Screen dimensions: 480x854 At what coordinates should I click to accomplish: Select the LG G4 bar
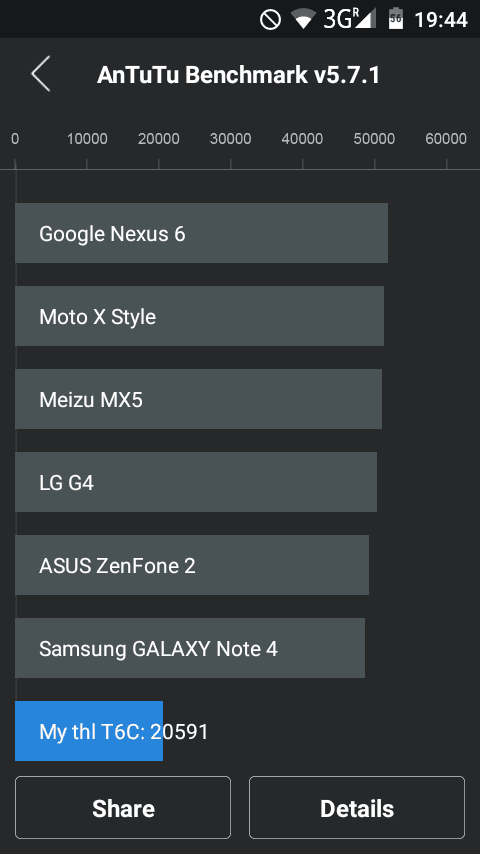196,482
